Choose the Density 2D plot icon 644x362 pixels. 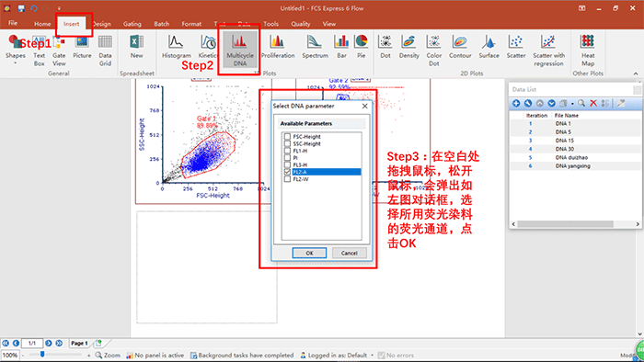click(x=408, y=47)
